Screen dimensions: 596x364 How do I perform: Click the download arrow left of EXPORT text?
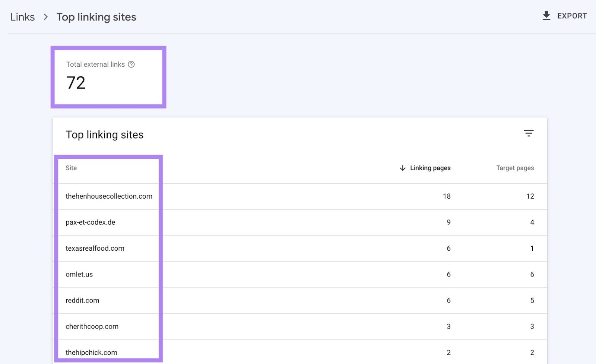pyautogui.click(x=546, y=16)
